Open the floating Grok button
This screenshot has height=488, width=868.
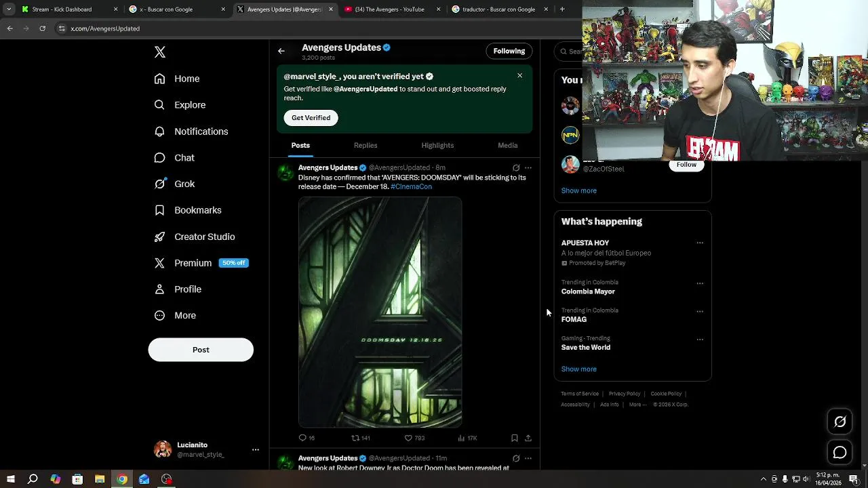(x=840, y=422)
